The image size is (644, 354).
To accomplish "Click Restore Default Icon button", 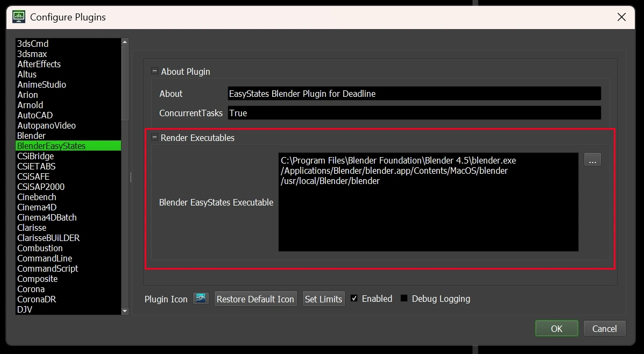I will [x=255, y=299].
